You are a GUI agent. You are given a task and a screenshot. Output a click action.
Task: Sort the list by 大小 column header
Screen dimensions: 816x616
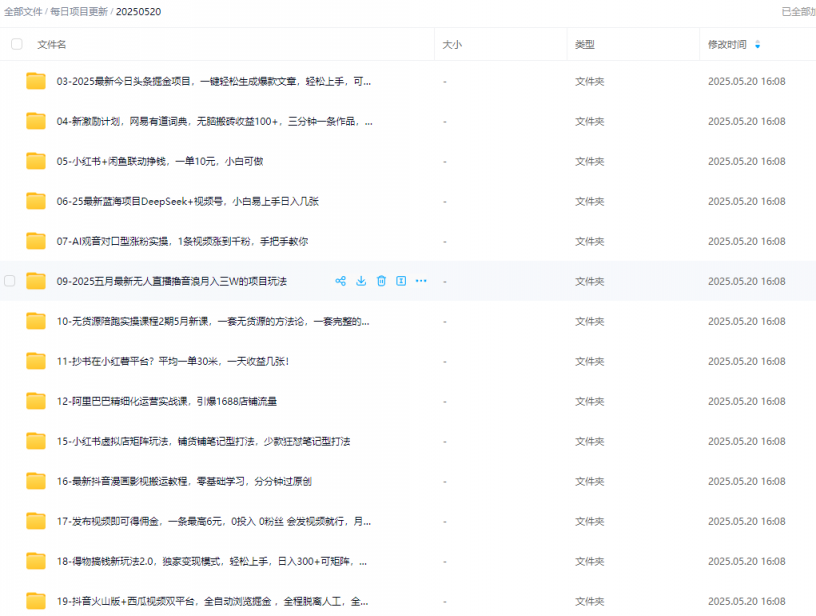[x=452, y=45]
